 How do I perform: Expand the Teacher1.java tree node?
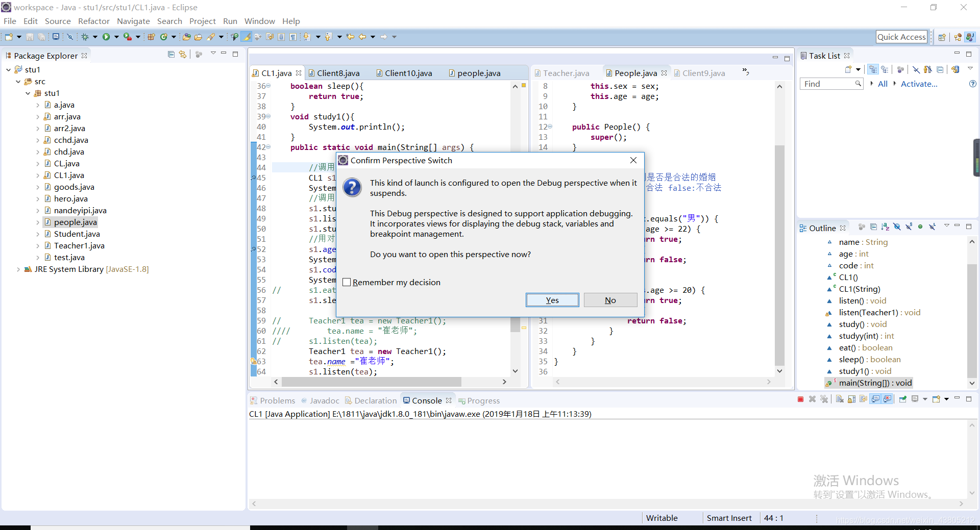coord(38,245)
